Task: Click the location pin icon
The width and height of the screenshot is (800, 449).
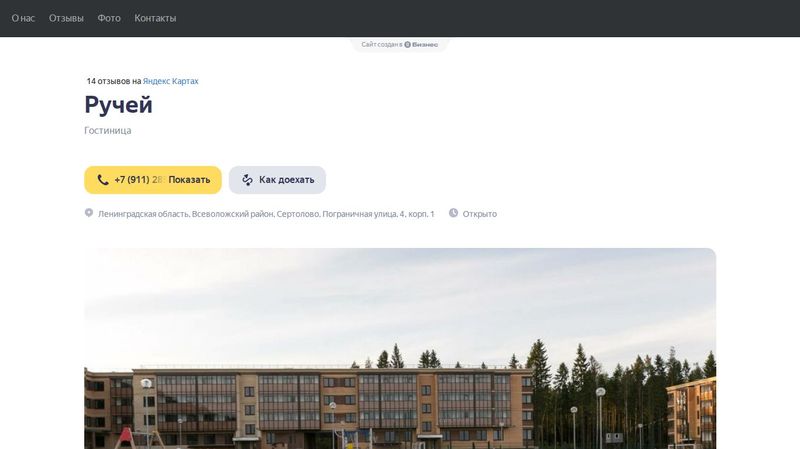Action: click(89, 213)
